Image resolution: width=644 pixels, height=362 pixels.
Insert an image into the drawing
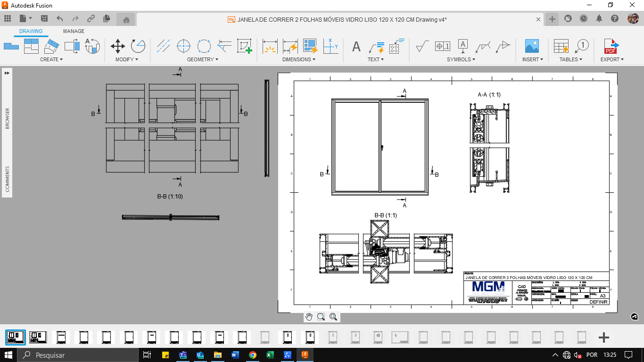pos(532,47)
